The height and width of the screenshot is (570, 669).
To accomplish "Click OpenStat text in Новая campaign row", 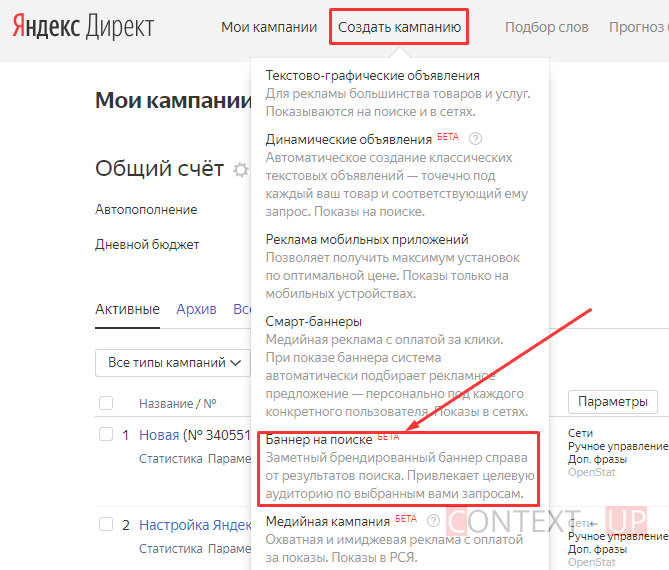I will [591, 472].
